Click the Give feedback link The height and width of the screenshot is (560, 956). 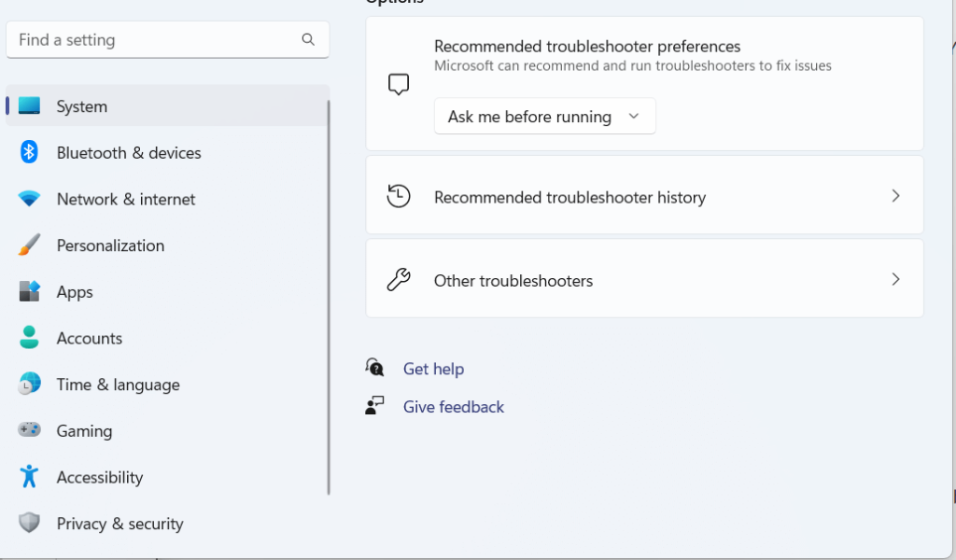(454, 406)
